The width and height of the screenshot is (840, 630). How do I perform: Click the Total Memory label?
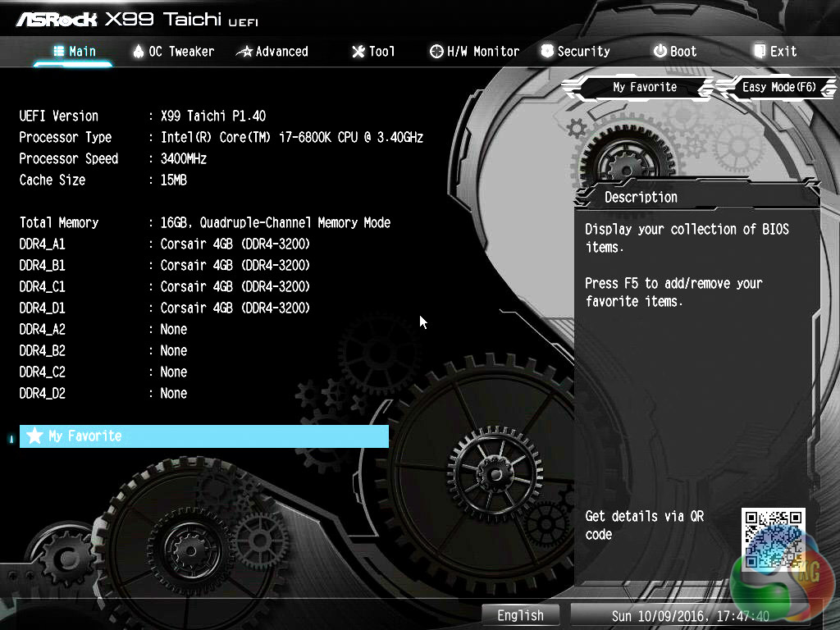coord(59,222)
